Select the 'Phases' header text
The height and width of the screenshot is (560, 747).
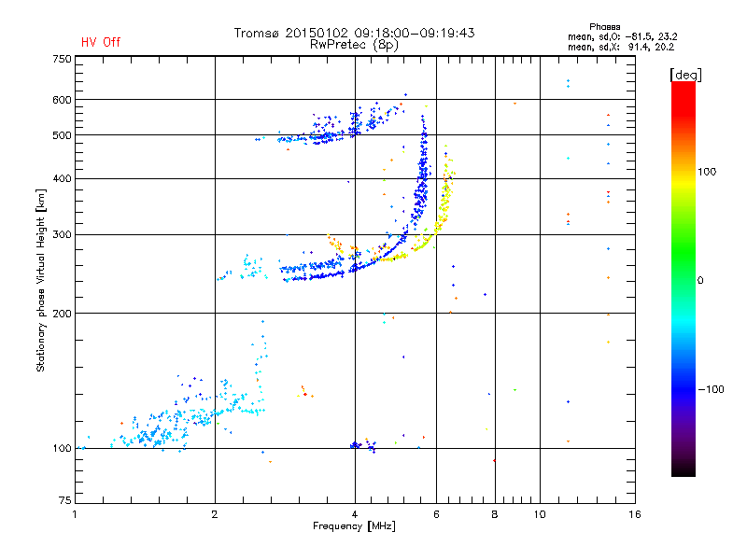pyautogui.click(x=604, y=27)
